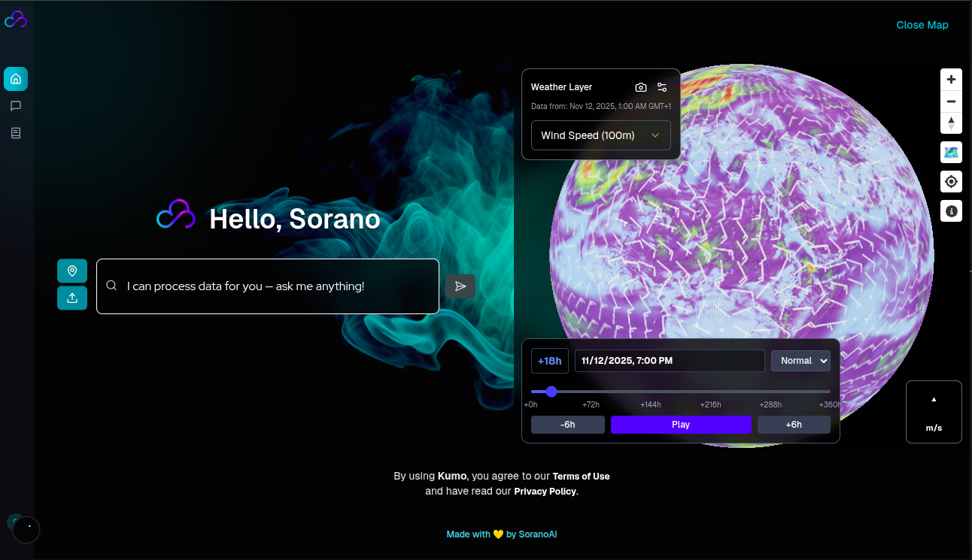This screenshot has width=972, height=560.
Task: Reset map bearing to north
Action: pos(951,123)
